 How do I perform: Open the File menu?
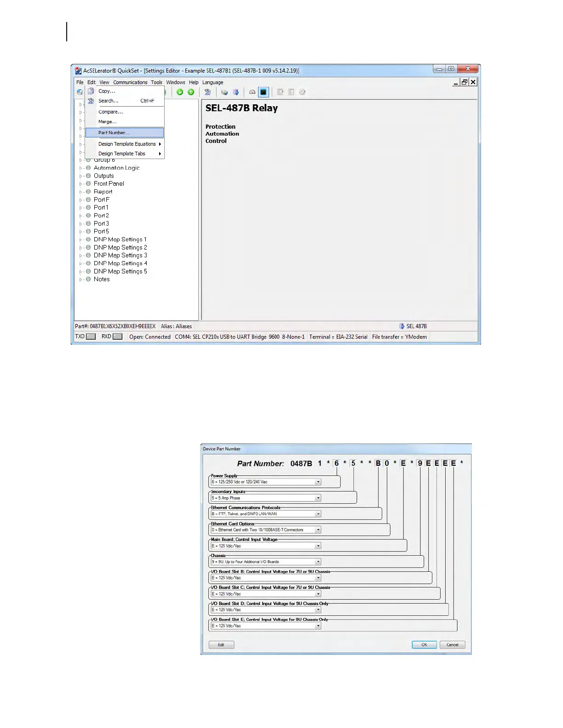click(x=80, y=82)
